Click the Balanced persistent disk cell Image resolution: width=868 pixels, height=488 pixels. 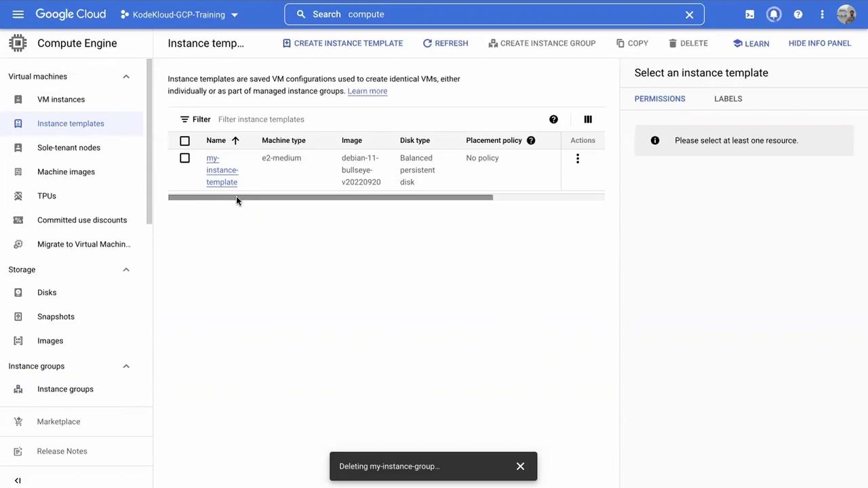(418, 170)
